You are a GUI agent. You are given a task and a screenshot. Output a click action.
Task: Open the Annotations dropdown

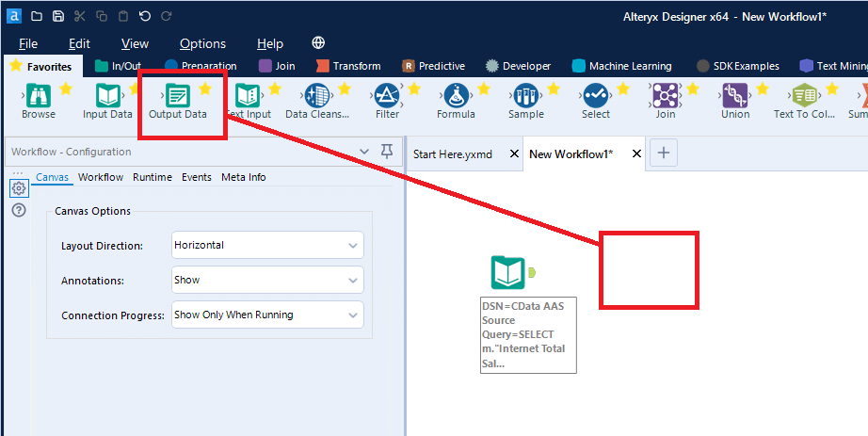point(267,280)
